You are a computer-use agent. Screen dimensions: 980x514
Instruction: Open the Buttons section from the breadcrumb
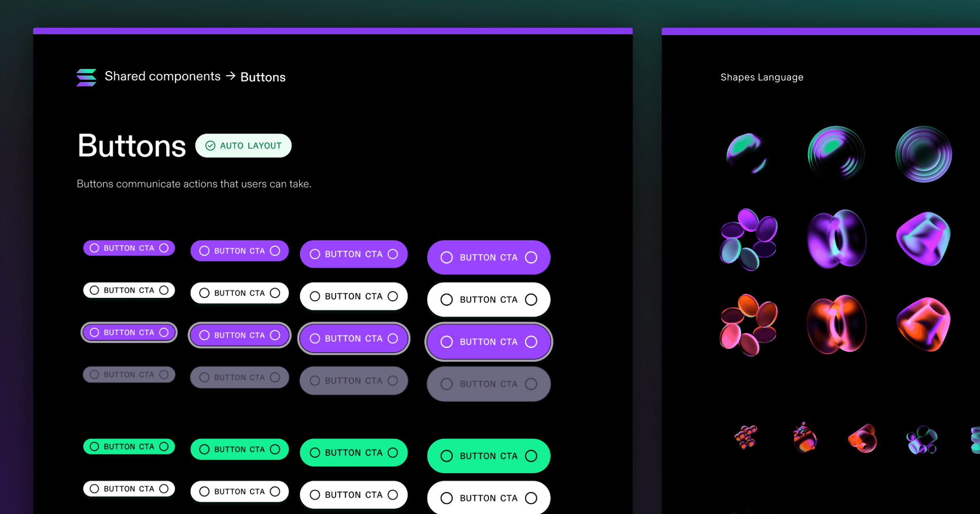pyautogui.click(x=263, y=77)
